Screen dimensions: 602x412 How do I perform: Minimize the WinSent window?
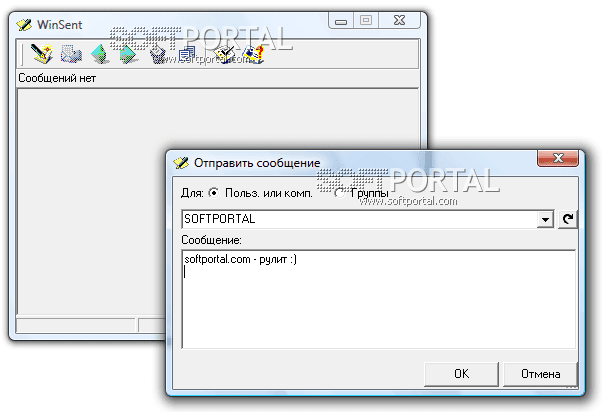click(x=341, y=20)
